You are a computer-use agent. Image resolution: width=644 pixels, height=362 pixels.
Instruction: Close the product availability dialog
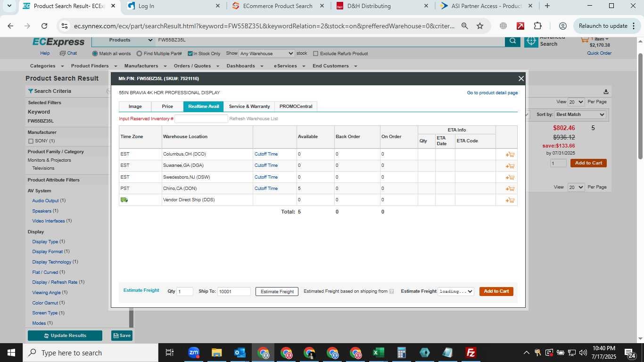[521, 79]
